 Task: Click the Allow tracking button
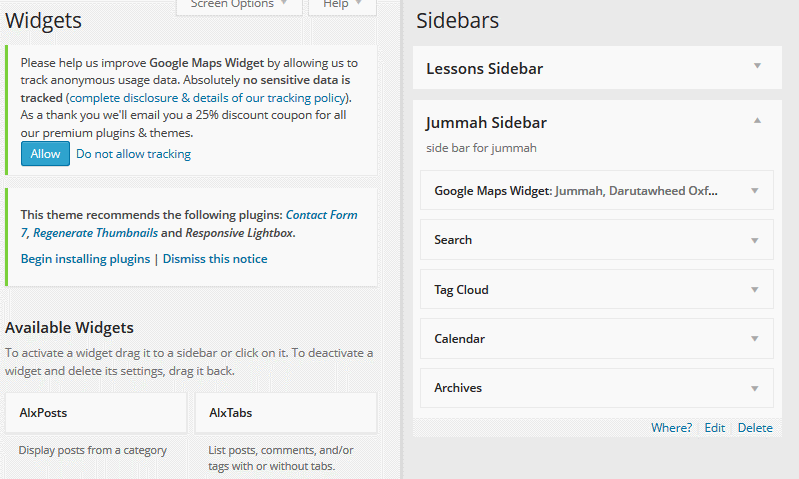click(x=45, y=154)
